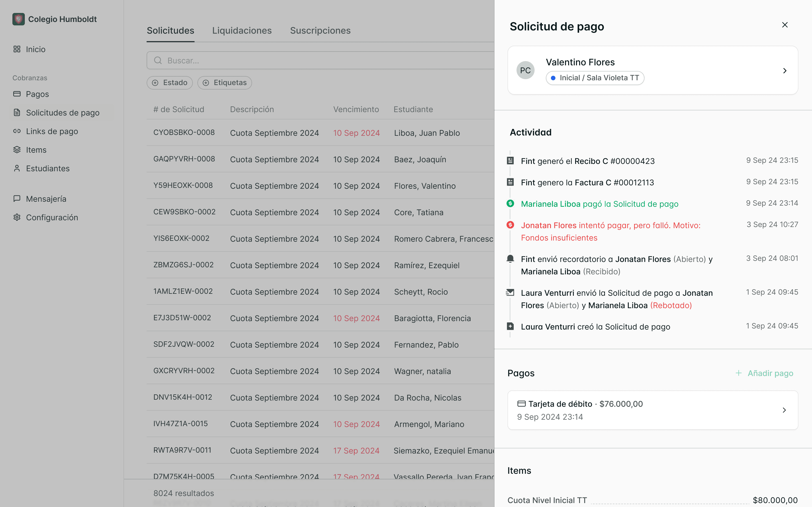Switch to the Liquidaciones tab
The image size is (812, 507).
coord(242,30)
